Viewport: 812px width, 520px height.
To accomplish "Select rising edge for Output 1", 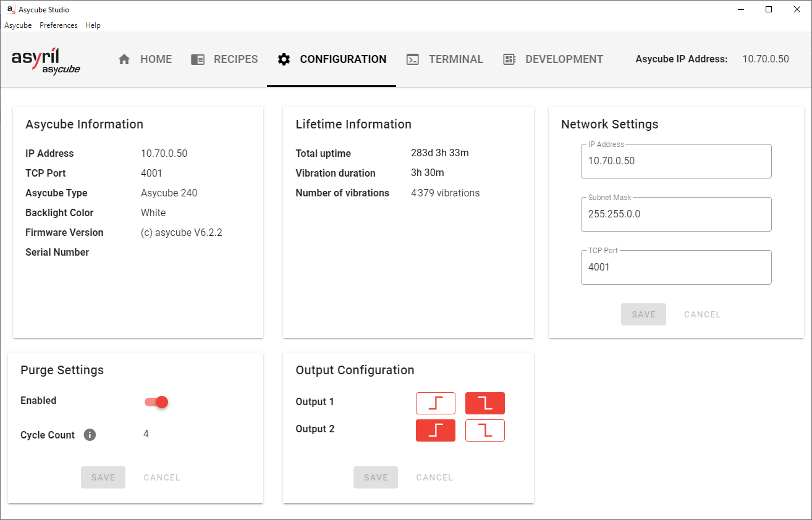I will pos(436,403).
